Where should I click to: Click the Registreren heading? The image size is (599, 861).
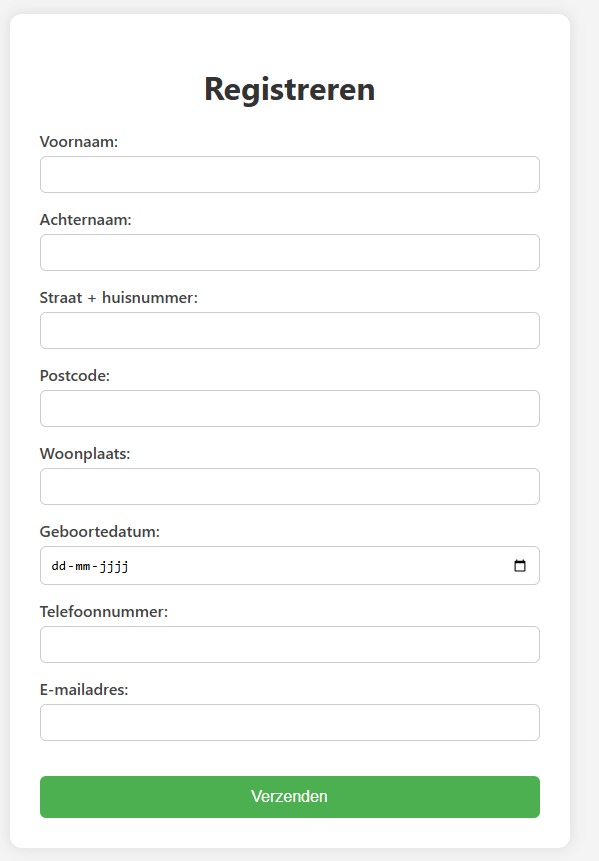click(x=290, y=89)
